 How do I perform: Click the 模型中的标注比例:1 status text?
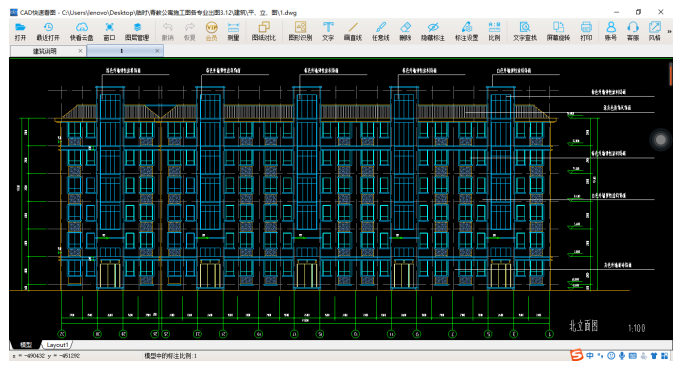click(x=171, y=356)
